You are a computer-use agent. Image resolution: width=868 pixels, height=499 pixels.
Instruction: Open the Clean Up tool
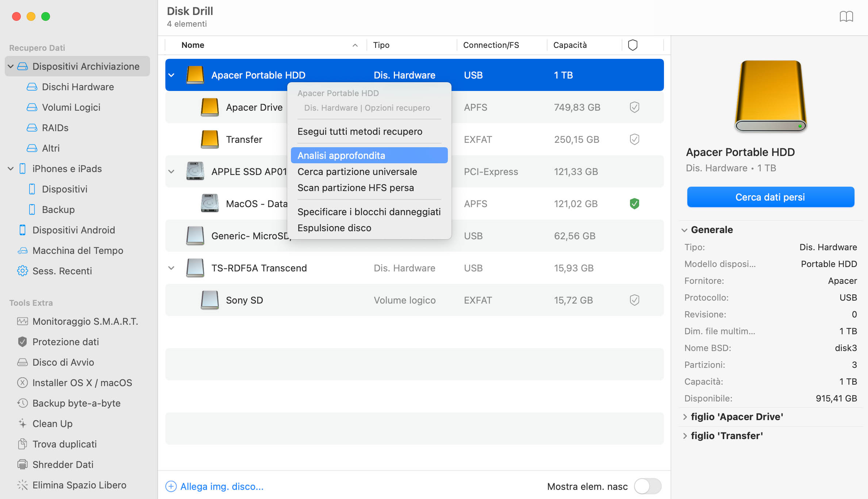tap(53, 424)
